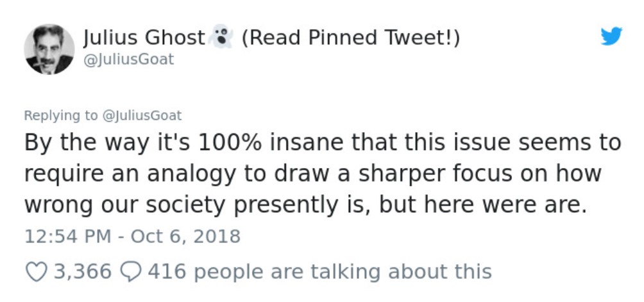The image size is (644, 302).
Task: Like the tweet with the heart icon
Action: 37,272
